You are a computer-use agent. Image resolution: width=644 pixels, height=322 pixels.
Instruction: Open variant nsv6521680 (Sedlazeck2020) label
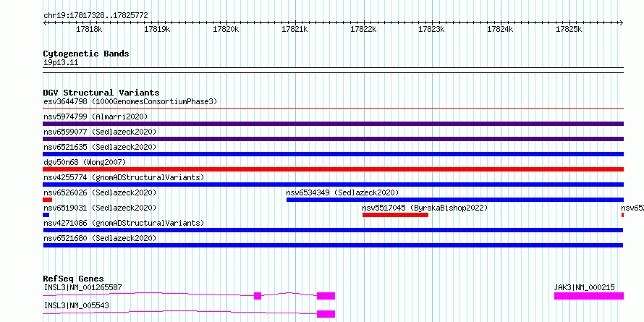click(100, 238)
